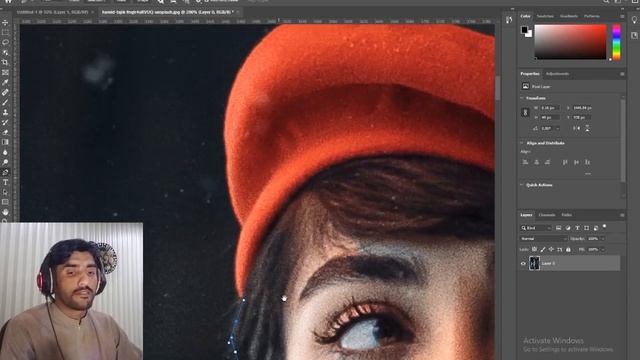The image size is (640, 360).
Task: Select the Rectangular Marquee tool
Action: [x=5, y=32]
